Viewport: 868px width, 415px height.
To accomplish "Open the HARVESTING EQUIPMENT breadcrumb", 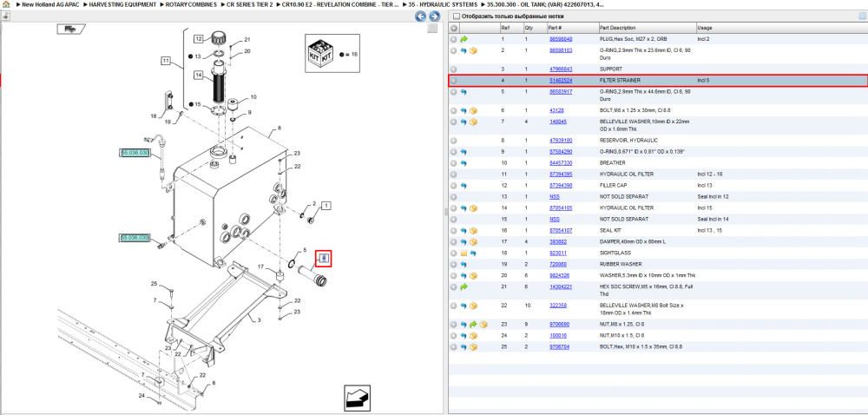I will pos(123,4).
